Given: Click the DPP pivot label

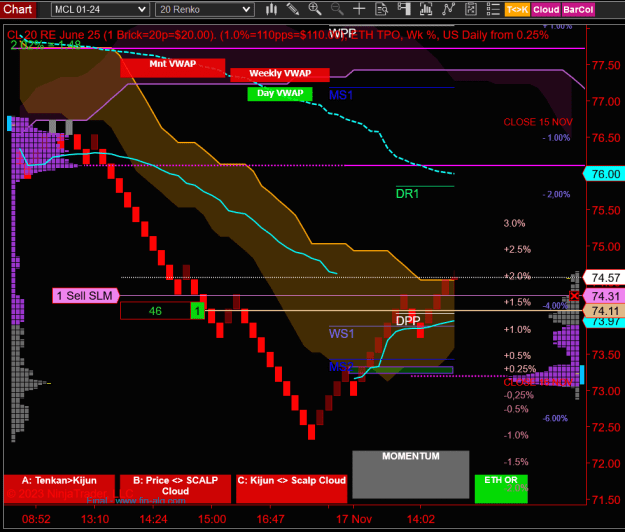Looking at the screenshot, I should point(408,321).
